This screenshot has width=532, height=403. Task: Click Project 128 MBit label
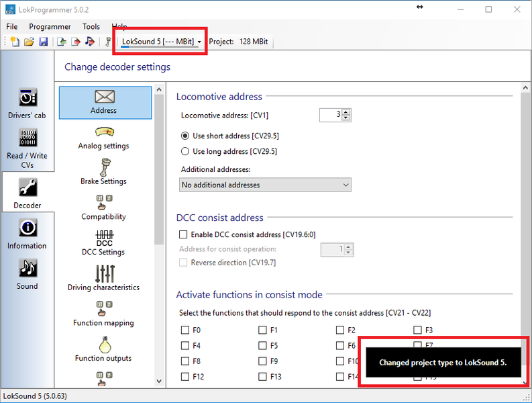[x=238, y=42]
